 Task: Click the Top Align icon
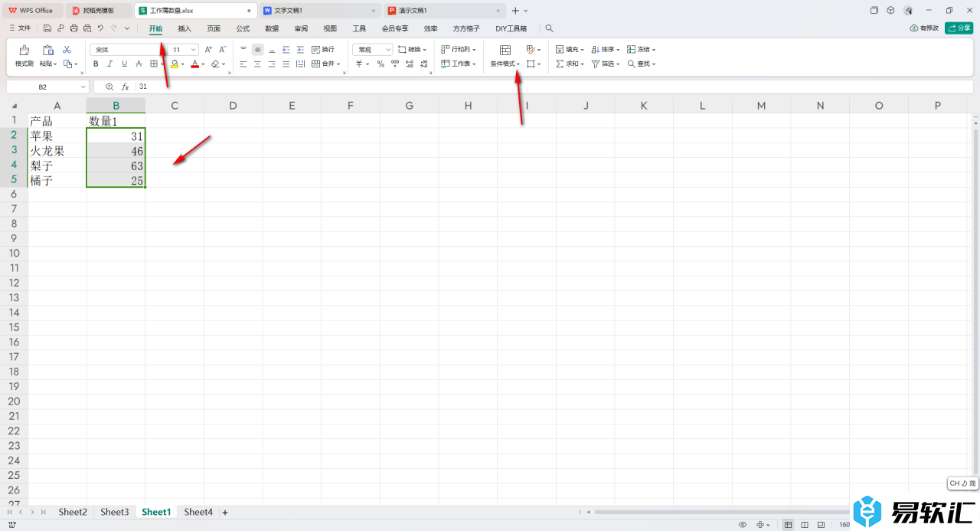point(243,49)
